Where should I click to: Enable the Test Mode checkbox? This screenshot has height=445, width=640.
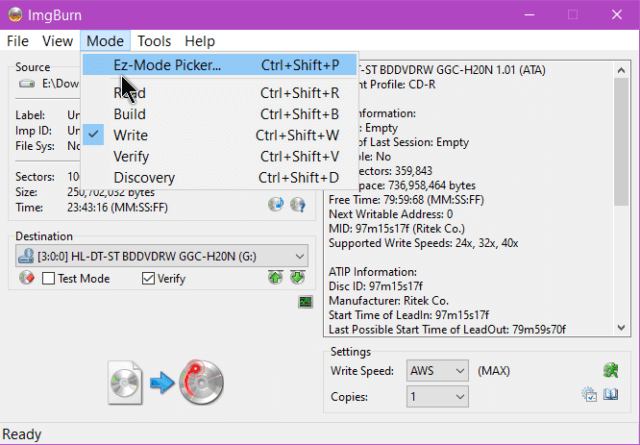pyautogui.click(x=49, y=278)
